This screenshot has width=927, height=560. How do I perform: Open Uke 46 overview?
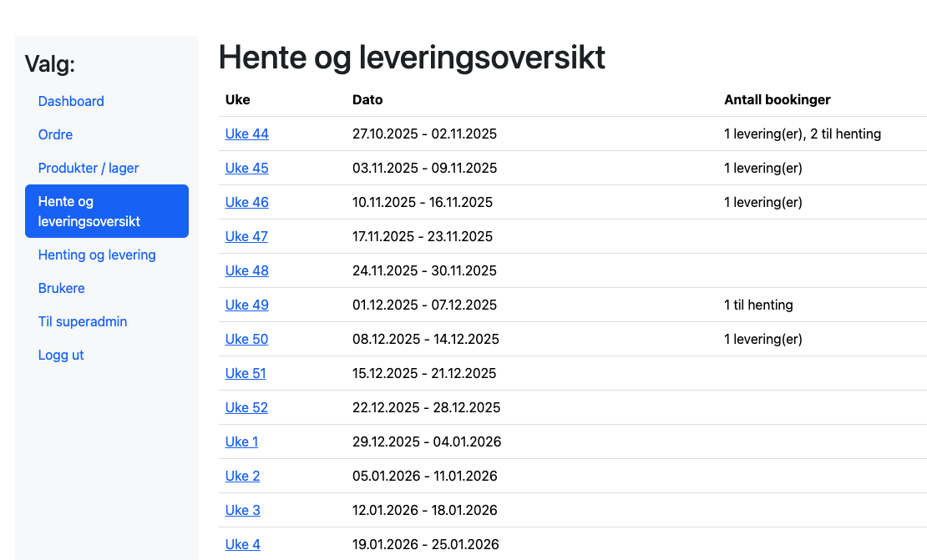[246, 202]
